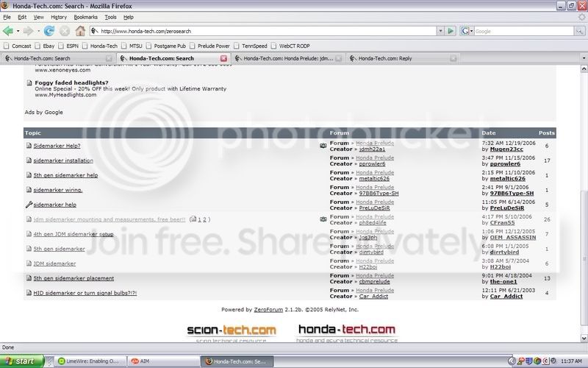Open the Tools menu
This screenshot has height=368, width=588.
110,16
